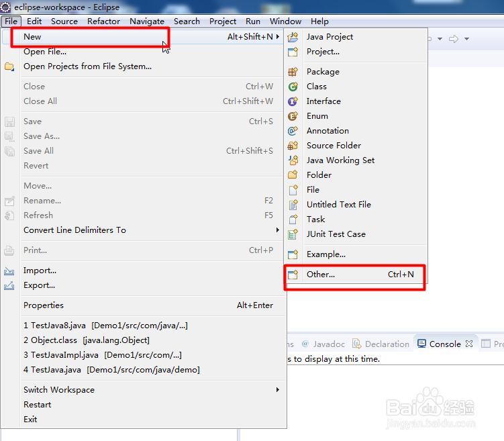Open the Navigate menu
The image size is (504, 441).
tap(147, 21)
